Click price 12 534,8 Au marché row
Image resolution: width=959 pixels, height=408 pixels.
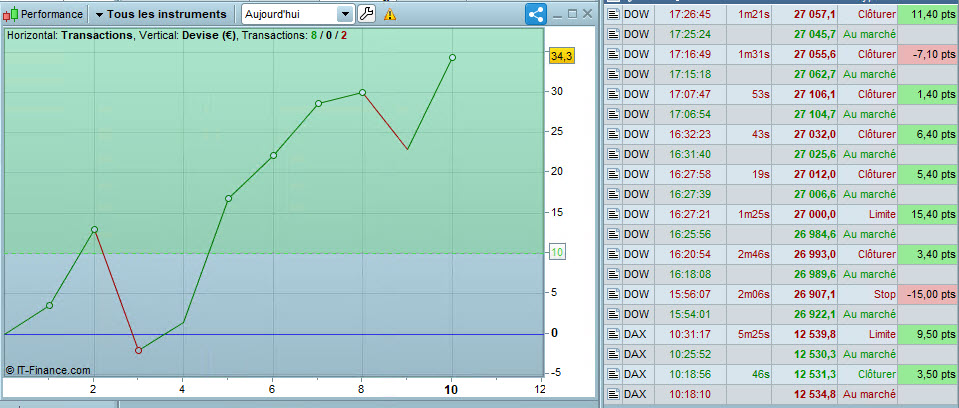(x=815, y=394)
